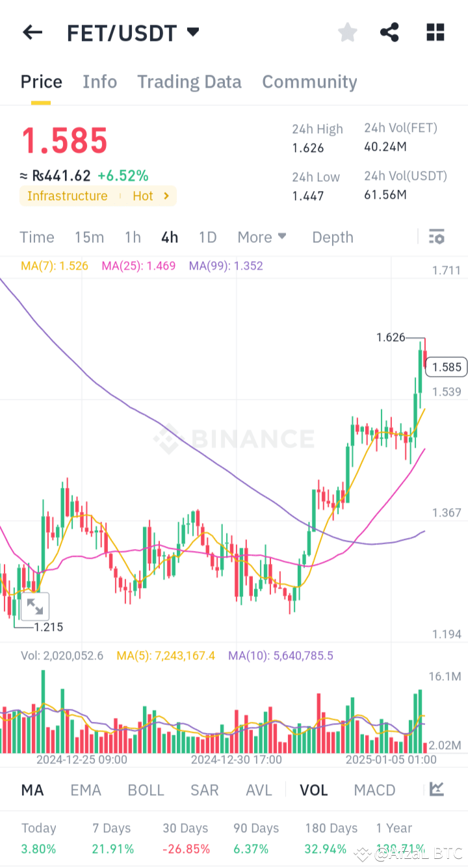Open the Depth view
468x868 pixels.
(332, 237)
